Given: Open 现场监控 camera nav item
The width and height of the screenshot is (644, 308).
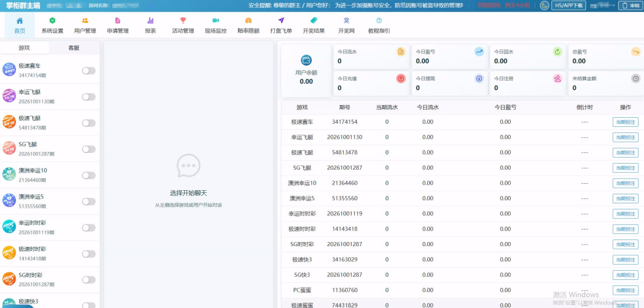Looking at the screenshot, I should [x=216, y=25].
